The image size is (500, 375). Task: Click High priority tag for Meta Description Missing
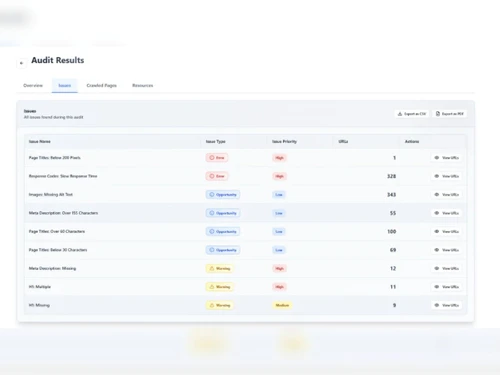279,268
